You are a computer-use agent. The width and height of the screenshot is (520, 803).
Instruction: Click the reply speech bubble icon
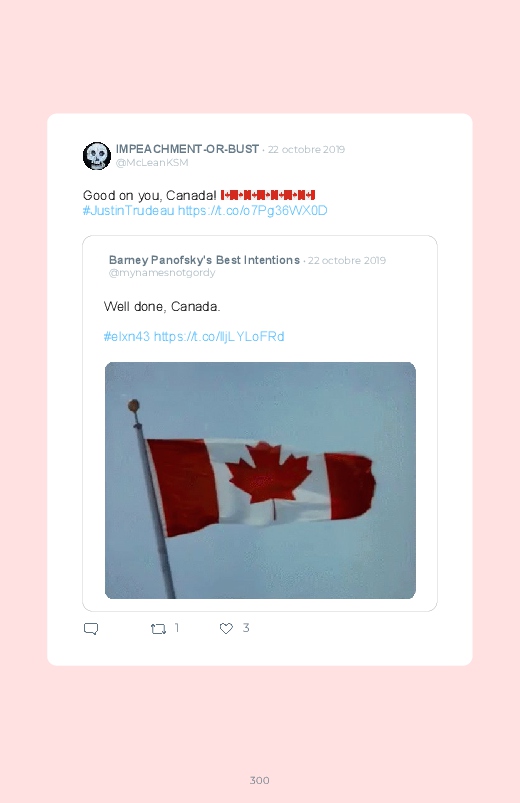(x=91, y=628)
